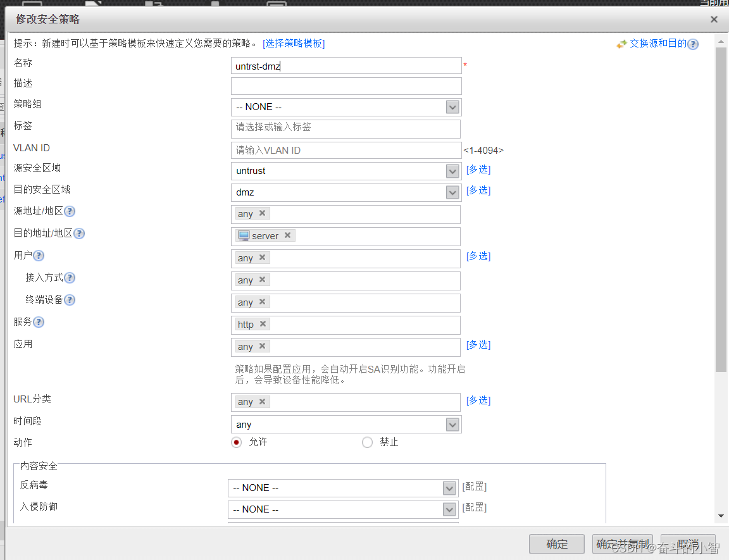Image resolution: width=729 pixels, height=560 pixels.
Task: Open the 源安全区域 untrust dropdown
Action: 452,171
